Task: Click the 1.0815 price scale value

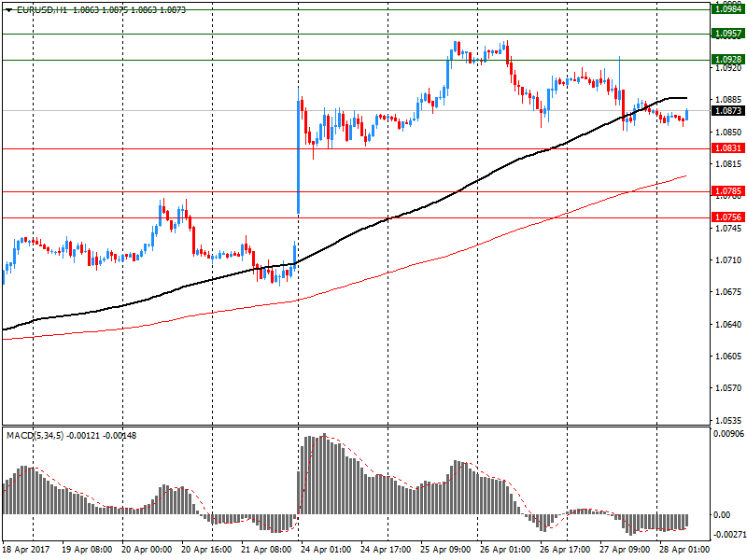Action: (x=728, y=164)
